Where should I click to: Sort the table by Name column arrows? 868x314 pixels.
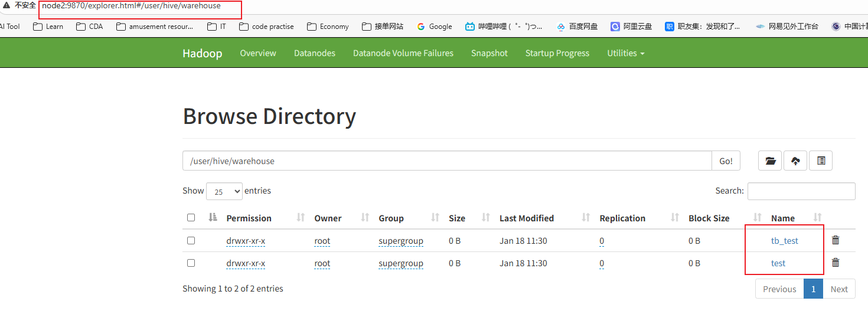(x=818, y=218)
